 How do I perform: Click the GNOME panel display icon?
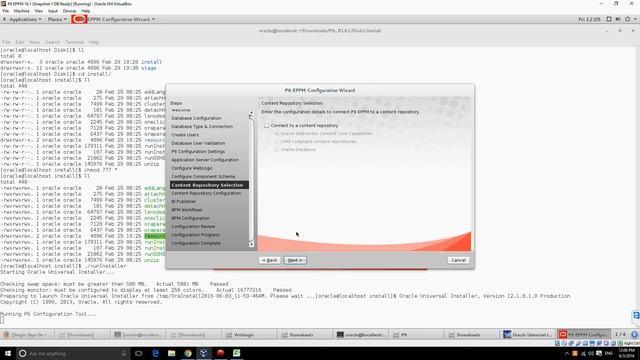[x=609, y=19]
